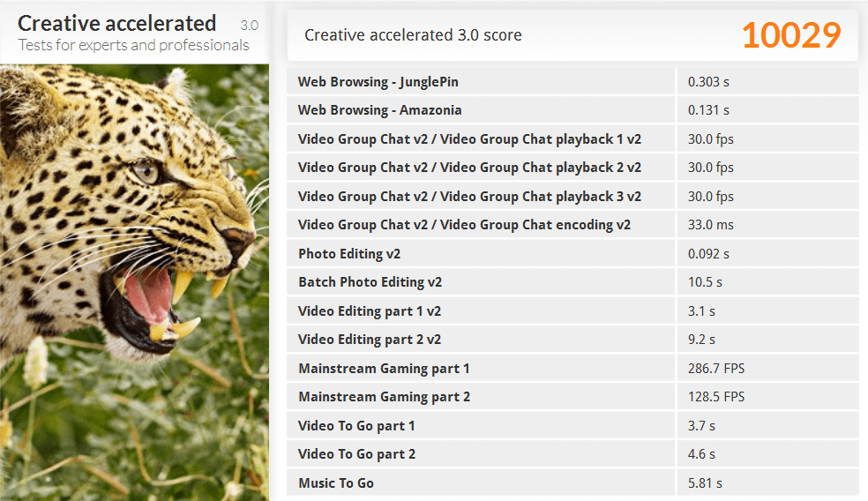The height and width of the screenshot is (501, 868).
Task: Select Video To Go part 1 row
Action: [x=572, y=425]
